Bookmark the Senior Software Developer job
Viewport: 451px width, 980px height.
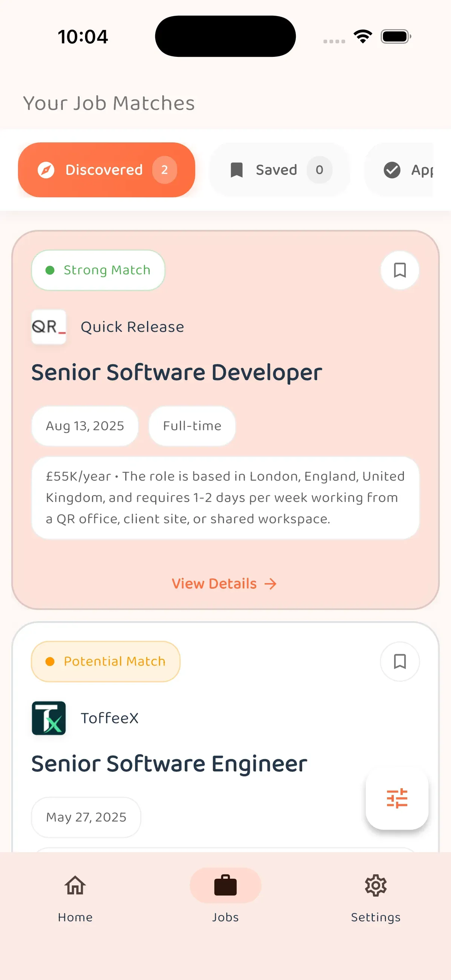[400, 270]
